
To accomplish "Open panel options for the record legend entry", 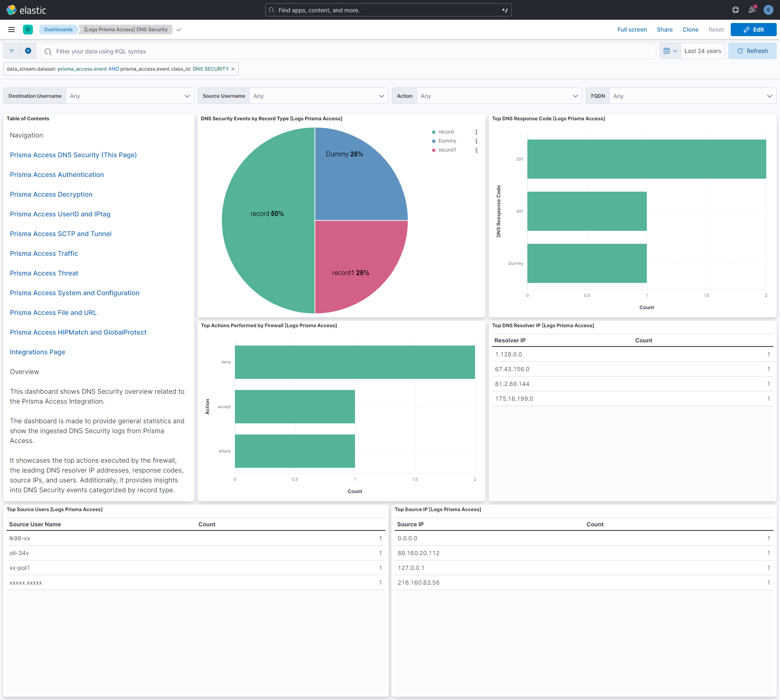I will [x=476, y=132].
